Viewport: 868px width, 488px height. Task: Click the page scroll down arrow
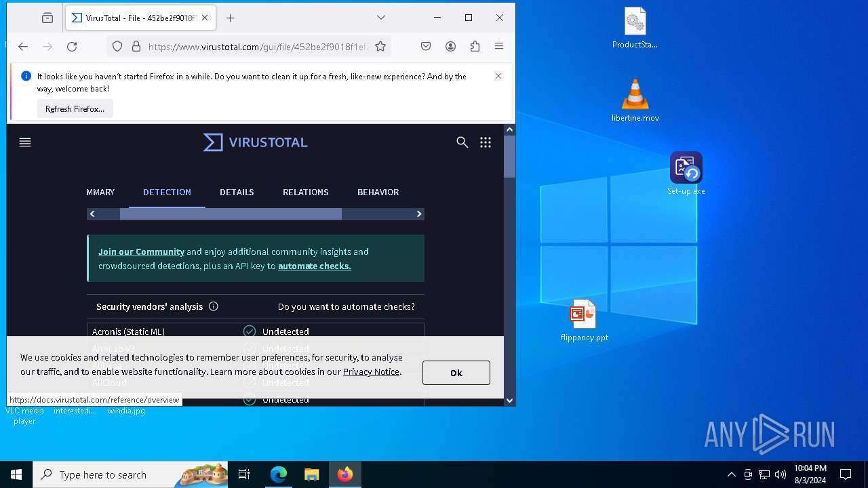[510, 401]
